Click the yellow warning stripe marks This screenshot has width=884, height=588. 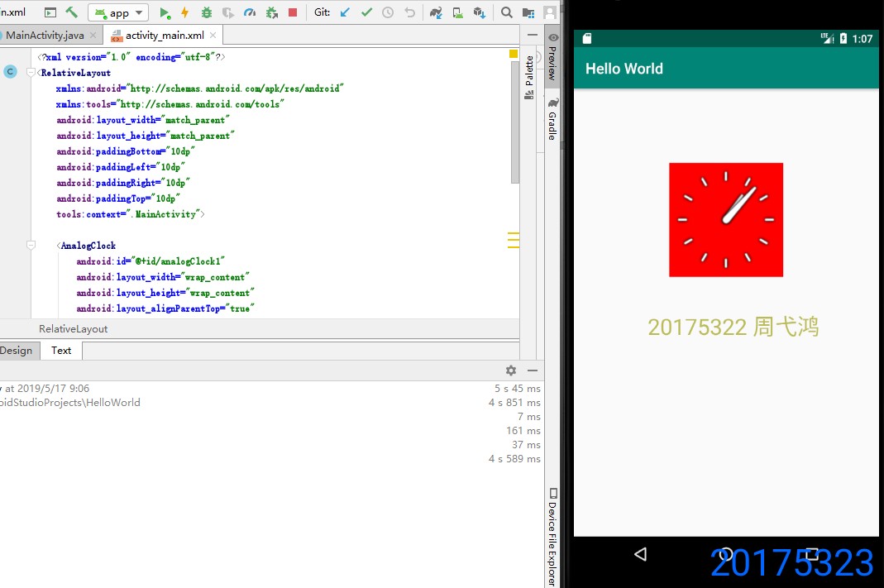click(x=513, y=240)
